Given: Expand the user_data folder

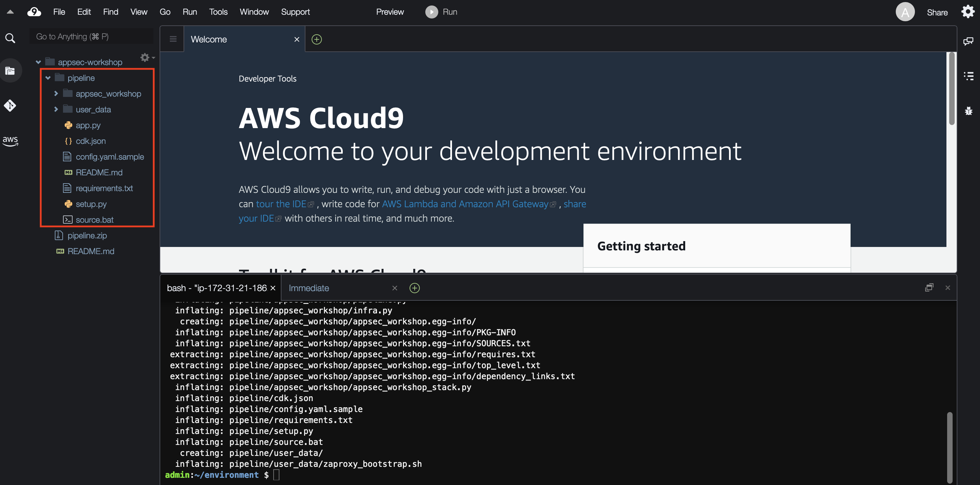Looking at the screenshot, I should (x=56, y=109).
